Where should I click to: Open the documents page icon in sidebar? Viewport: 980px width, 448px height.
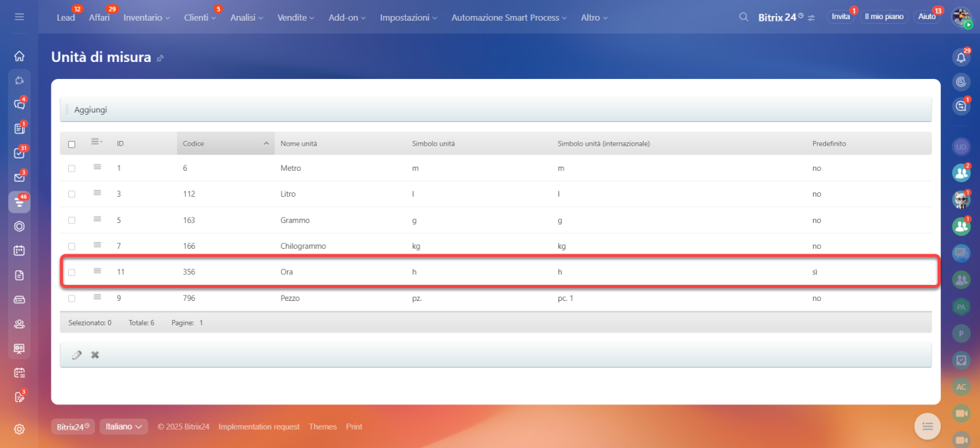[x=19, y=275]
